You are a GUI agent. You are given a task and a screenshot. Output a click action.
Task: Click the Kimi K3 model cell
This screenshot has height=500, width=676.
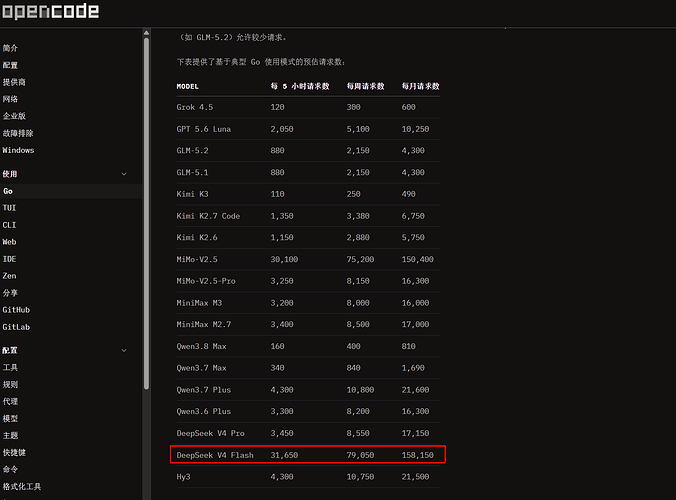tap(192, 194)
